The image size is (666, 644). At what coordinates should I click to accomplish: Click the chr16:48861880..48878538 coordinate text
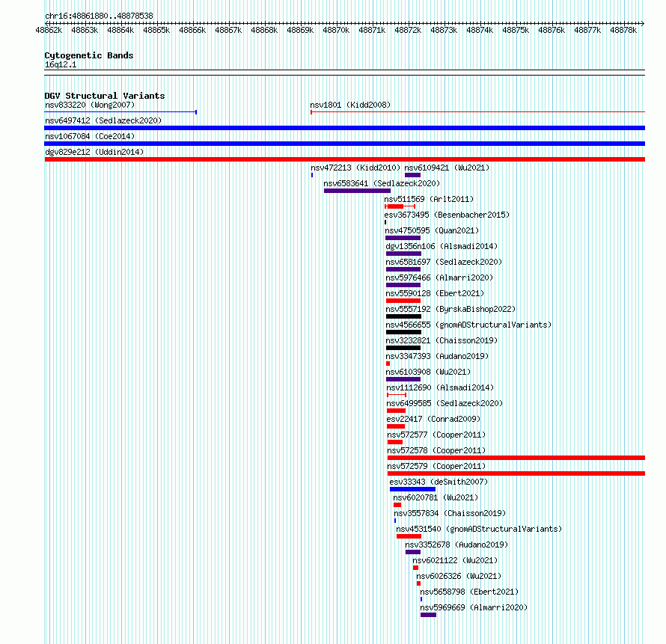click(99, 16)
